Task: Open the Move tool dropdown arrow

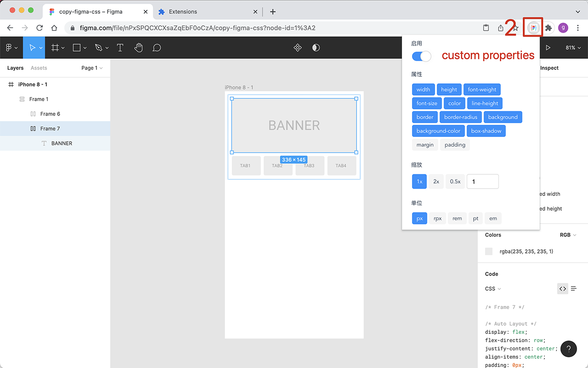Action: (40, 47)
